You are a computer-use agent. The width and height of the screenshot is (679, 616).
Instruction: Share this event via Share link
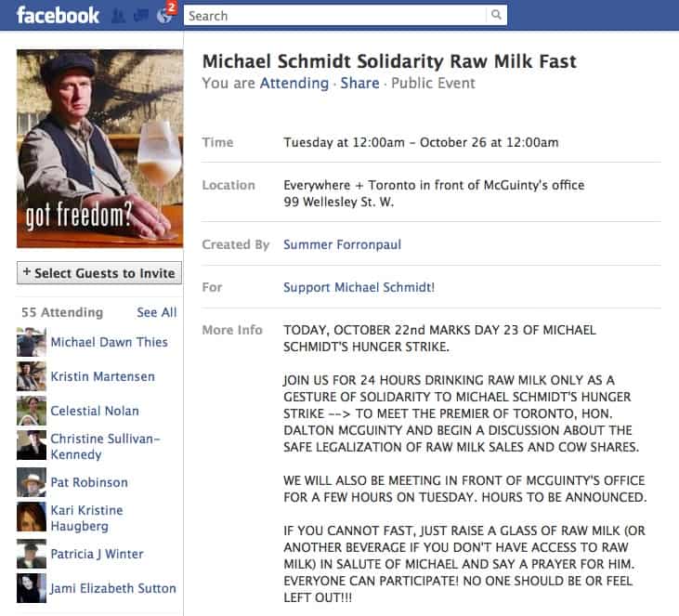click(359, 83)
